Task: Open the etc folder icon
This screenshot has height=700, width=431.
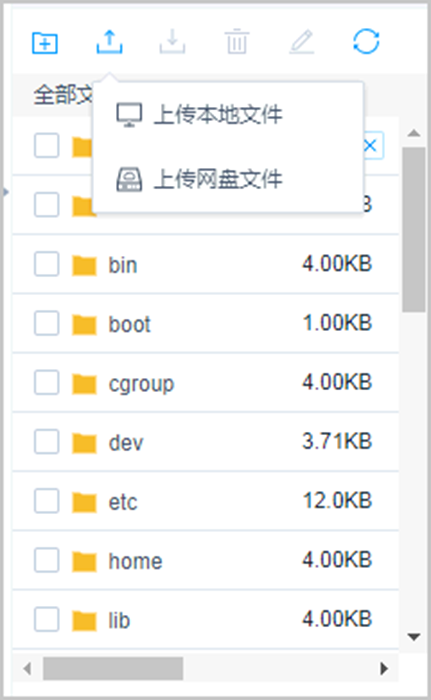Action: coord(84,501)
